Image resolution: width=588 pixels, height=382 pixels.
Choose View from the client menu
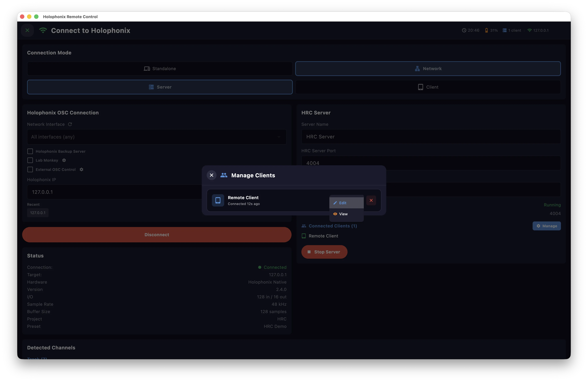point(346,214)
